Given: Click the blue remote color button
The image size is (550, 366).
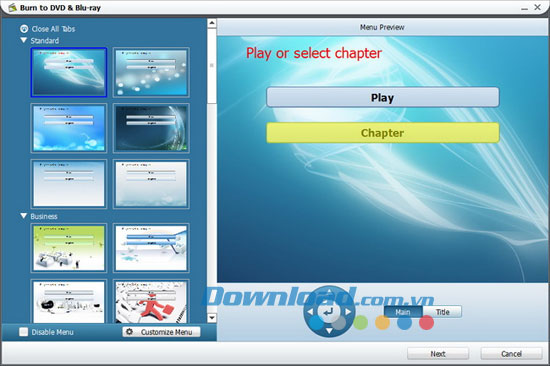Looking at the screenshot, I should 404,322.
